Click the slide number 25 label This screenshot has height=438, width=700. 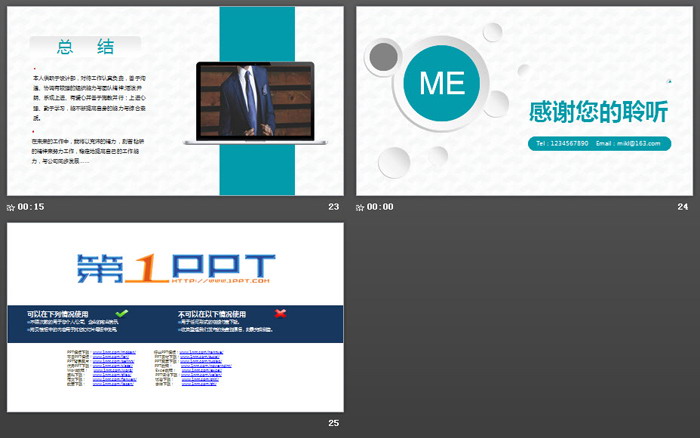(x=333, y=423)
